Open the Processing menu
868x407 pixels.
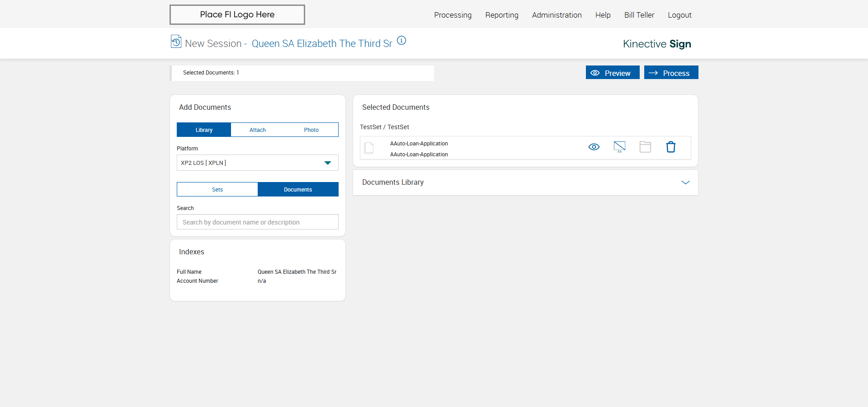tap(453, 15)
